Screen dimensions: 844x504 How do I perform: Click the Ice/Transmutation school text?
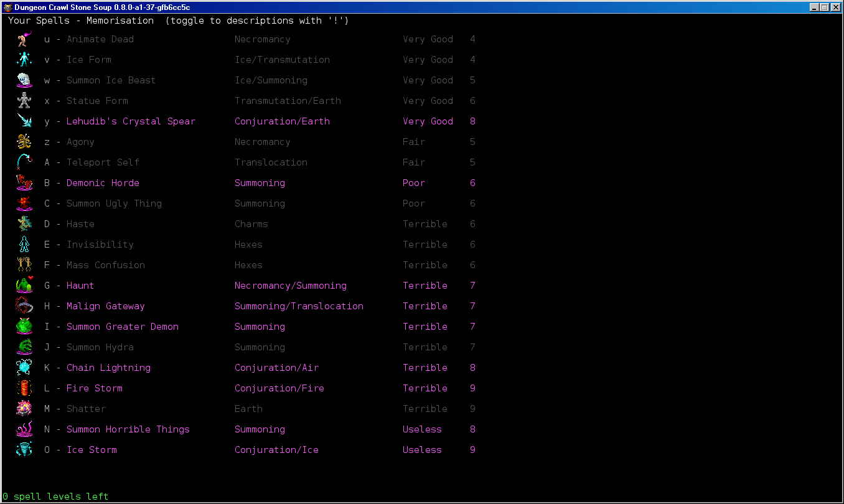(x=282, y=60)
